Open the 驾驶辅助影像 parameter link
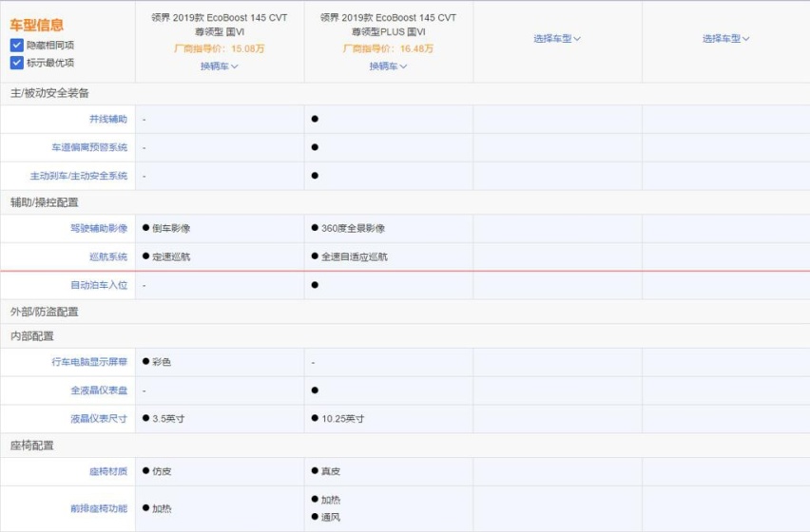Image resolution: width=810 pixels, height=532 pixels. (99, 229)
